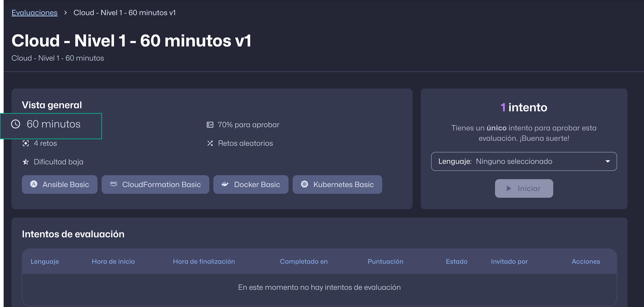The width and height of the screenshot is (644, 307).
Task: Select the Docker Basic tag
Action: point(251,184)
